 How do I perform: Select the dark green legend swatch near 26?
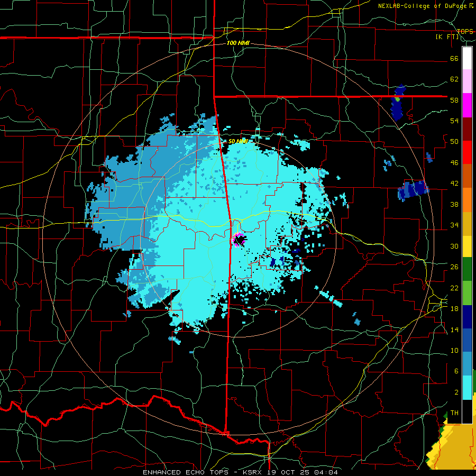467,269
